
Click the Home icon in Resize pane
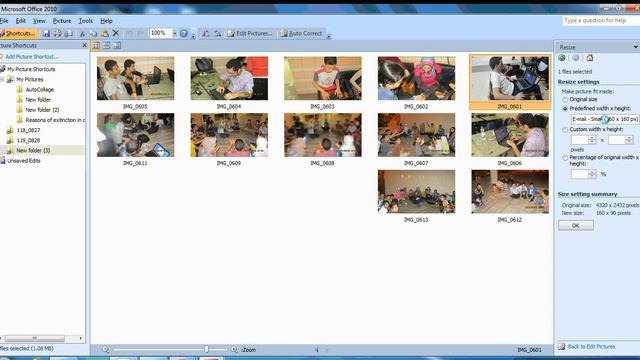(x=589, y=58)
